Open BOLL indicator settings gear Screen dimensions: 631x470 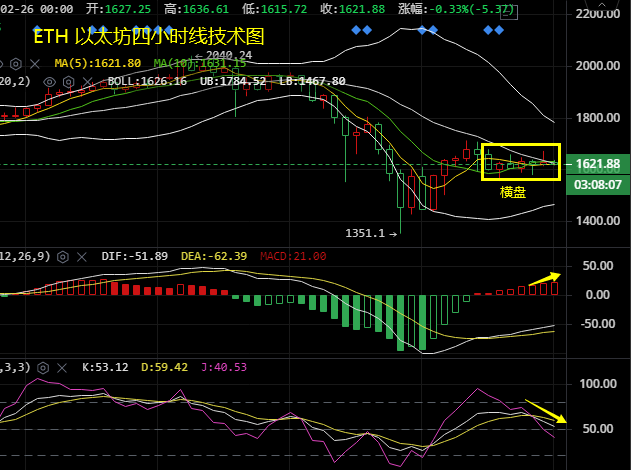click(x=70, y=81)
